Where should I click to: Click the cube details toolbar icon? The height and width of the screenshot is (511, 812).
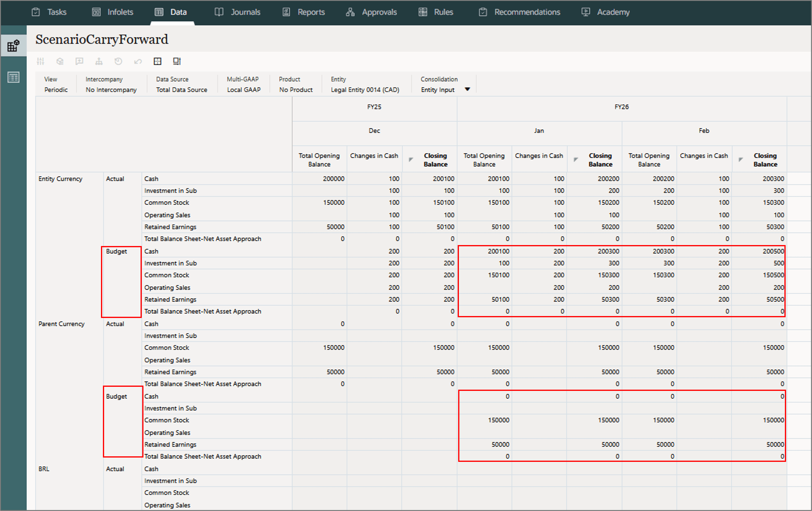(60, 61)
